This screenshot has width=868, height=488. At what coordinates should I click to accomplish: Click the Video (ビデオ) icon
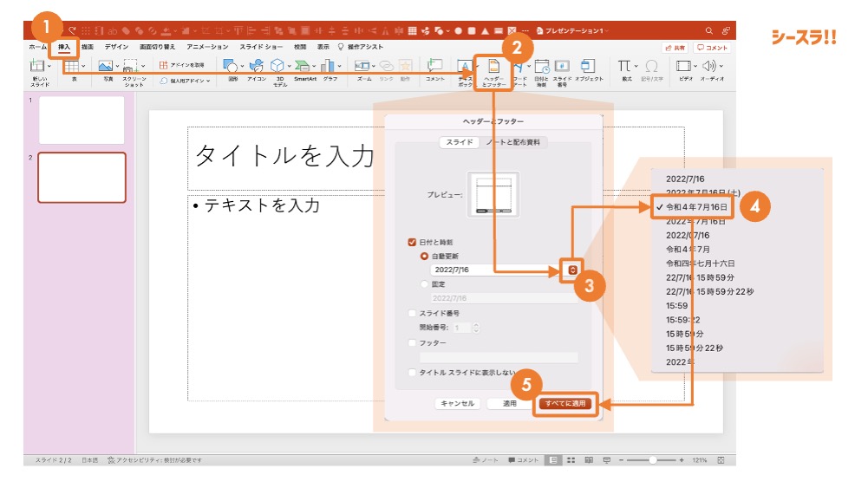click(x=683, y=66)
